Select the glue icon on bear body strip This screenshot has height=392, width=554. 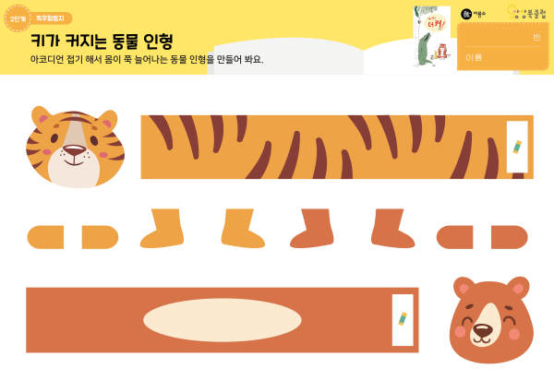point(403,318)
